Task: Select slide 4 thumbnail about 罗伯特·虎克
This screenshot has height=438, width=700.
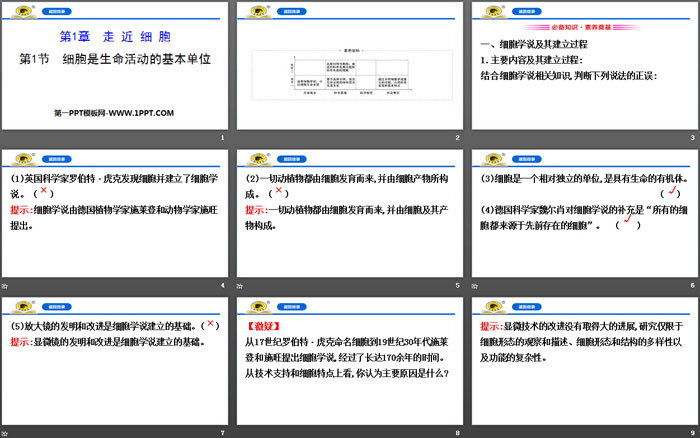Action: click(115, 213)
